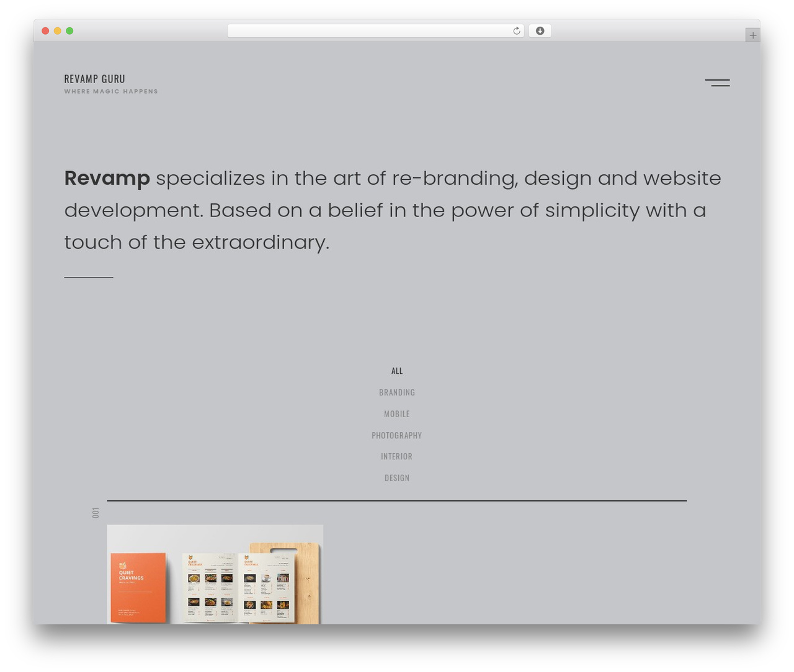The width and height of the screenshot is (794, 672).
Task: Close the window with red button
Action: click(x=45, y=31)
